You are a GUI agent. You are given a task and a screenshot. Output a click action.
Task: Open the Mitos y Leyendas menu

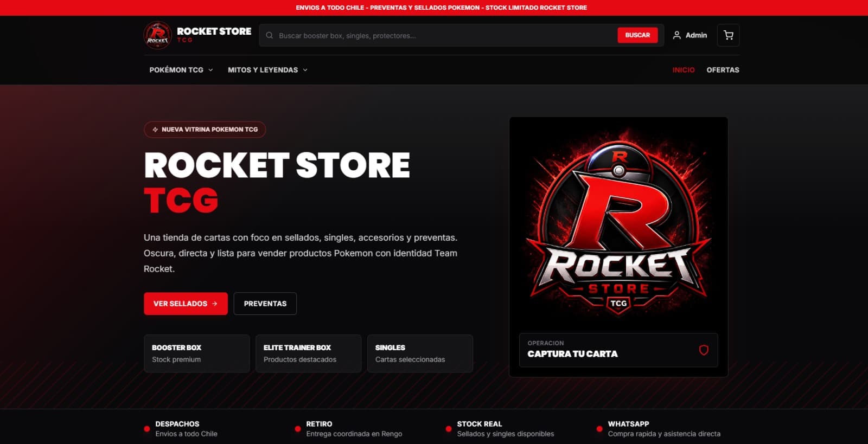pyautogui.click(x=267, y=70)
